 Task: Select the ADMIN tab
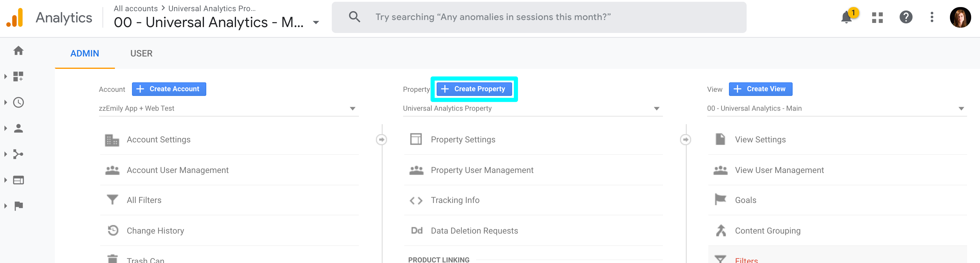pyautogui.click(x=85, y=54)
